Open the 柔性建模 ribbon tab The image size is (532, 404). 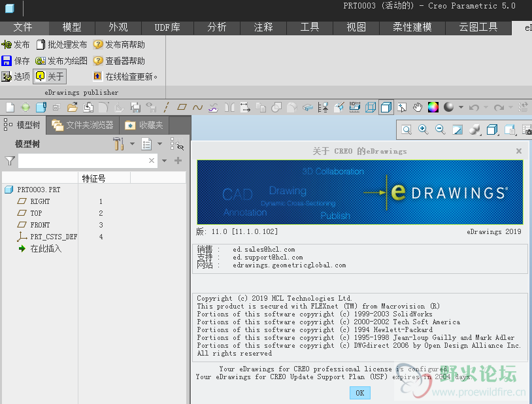[412, 27]
